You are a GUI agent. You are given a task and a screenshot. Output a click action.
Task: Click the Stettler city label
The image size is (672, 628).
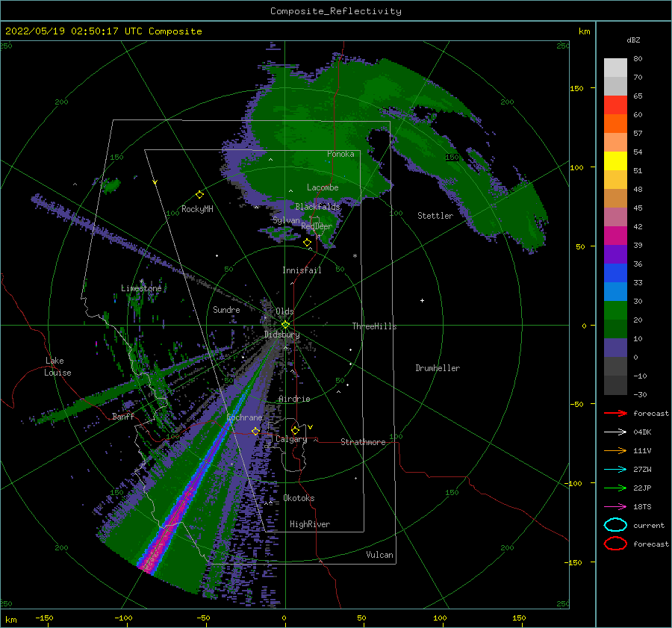[435, 216]
